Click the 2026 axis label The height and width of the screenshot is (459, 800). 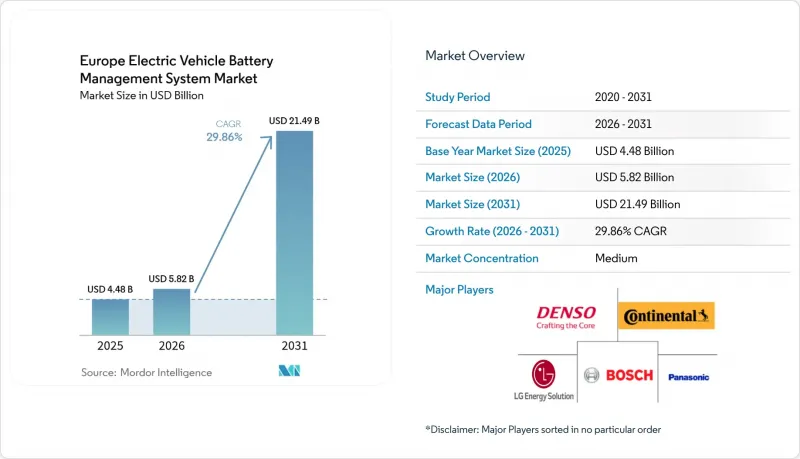[171, 346]
